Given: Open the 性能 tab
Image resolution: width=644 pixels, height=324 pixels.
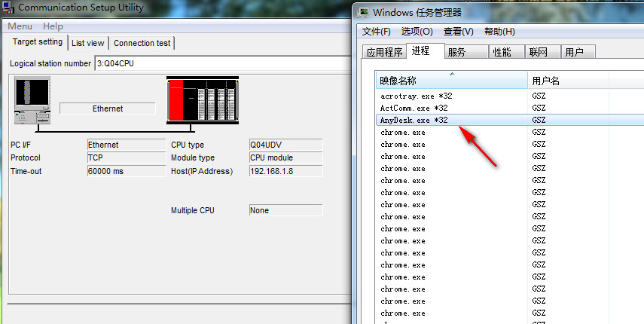Looking at the screenshot, I should tap(502, 52).
